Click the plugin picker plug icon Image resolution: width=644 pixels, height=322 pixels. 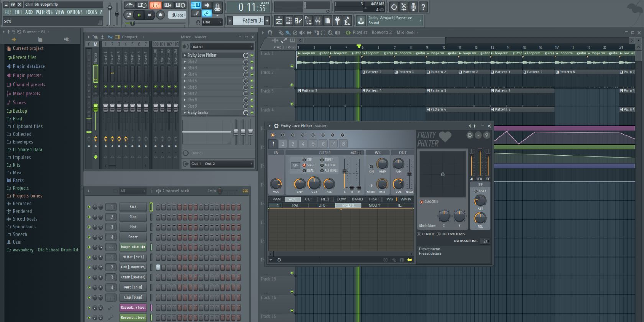(337, 21)
